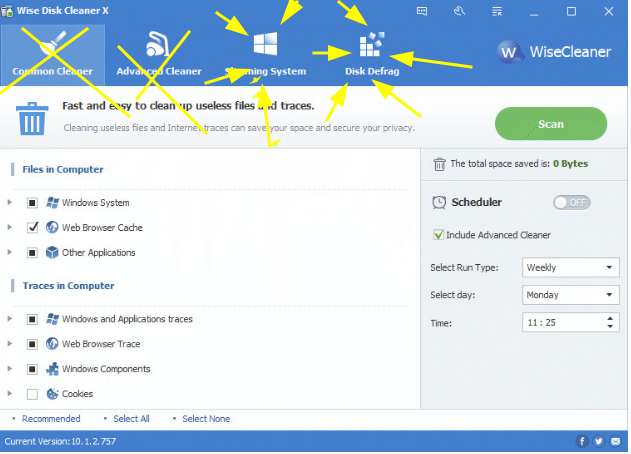This screenshot has height=454, width=631.
Task: Click the 0 Bytes saved value
Action: (573, 165)
